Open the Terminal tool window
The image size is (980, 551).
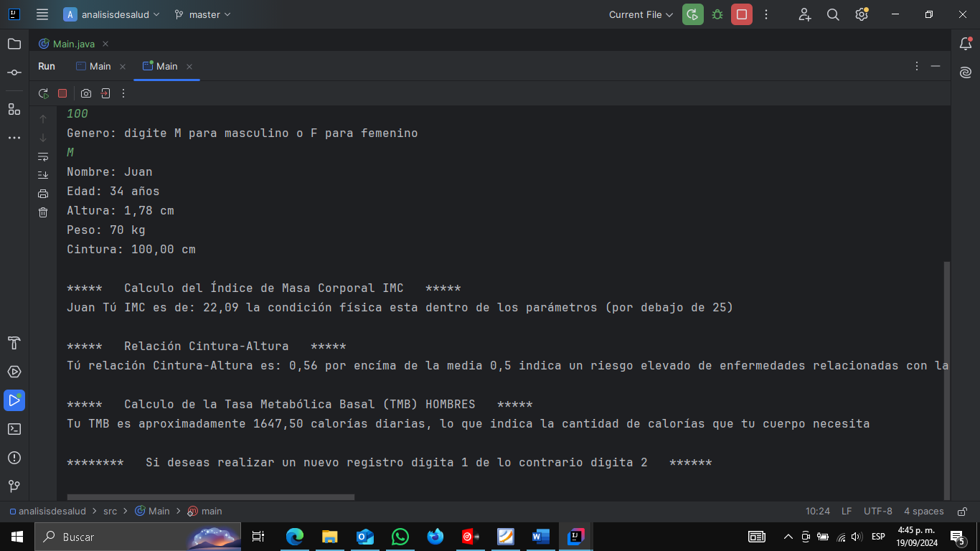click(14, 429)
